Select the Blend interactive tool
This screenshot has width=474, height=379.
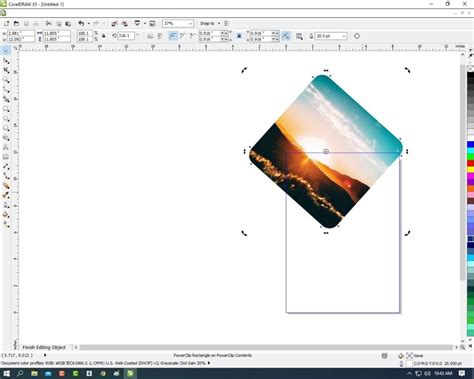[6, 186]
